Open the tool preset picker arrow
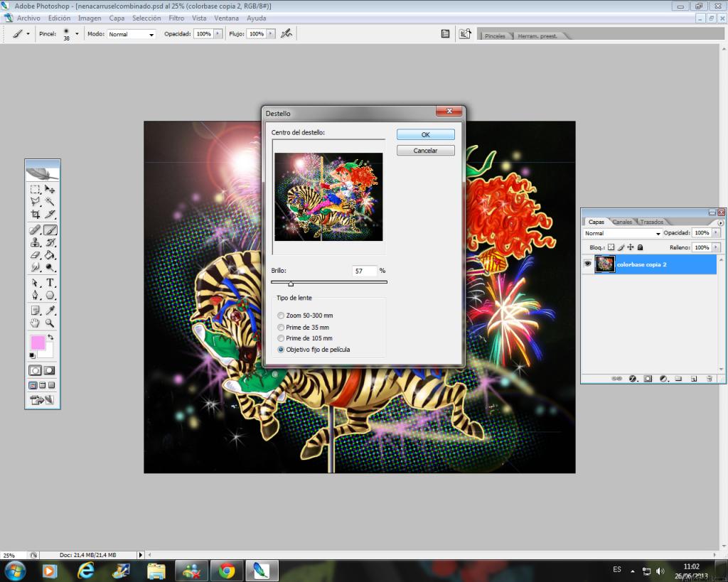 (28, 34)
